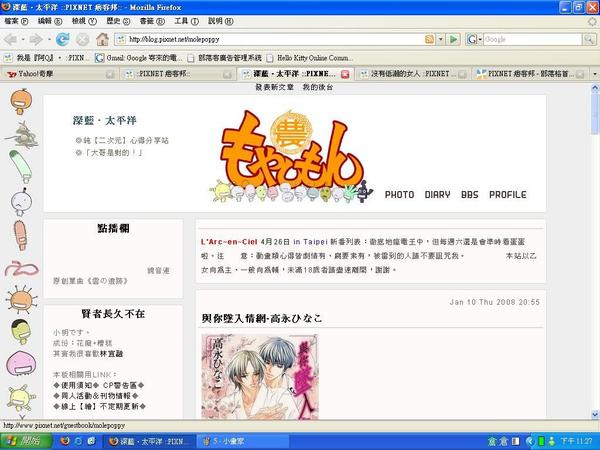Open the 說明 (H) menu

[220, 21]
